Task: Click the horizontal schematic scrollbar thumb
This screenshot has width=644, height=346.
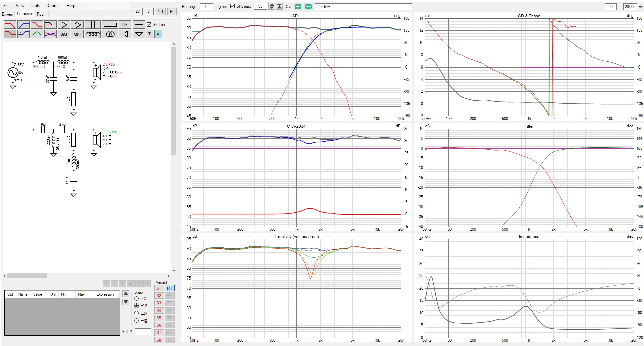Action: coord(27,276)
